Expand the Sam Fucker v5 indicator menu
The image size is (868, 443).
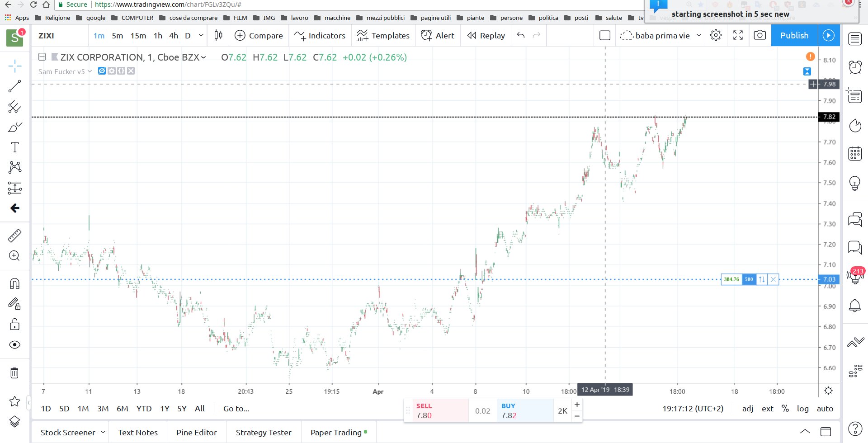[90, 71]
